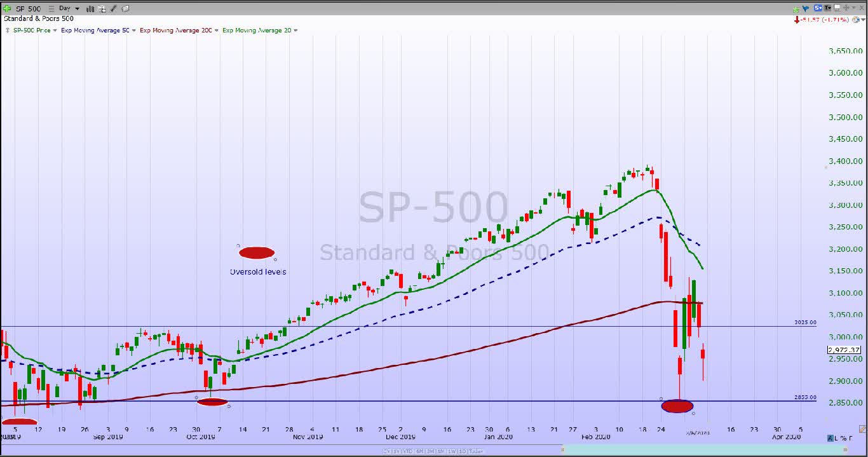Viewport: 868px width, 457px height.
Task: Select the 1M time range button
Action: coord(440,451)
